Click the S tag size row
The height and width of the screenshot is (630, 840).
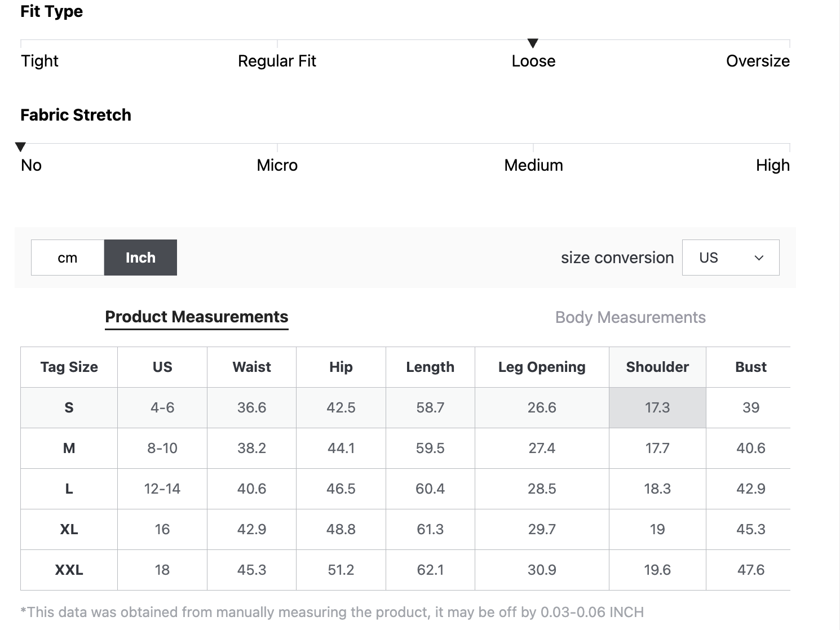(x=69, y=407)
